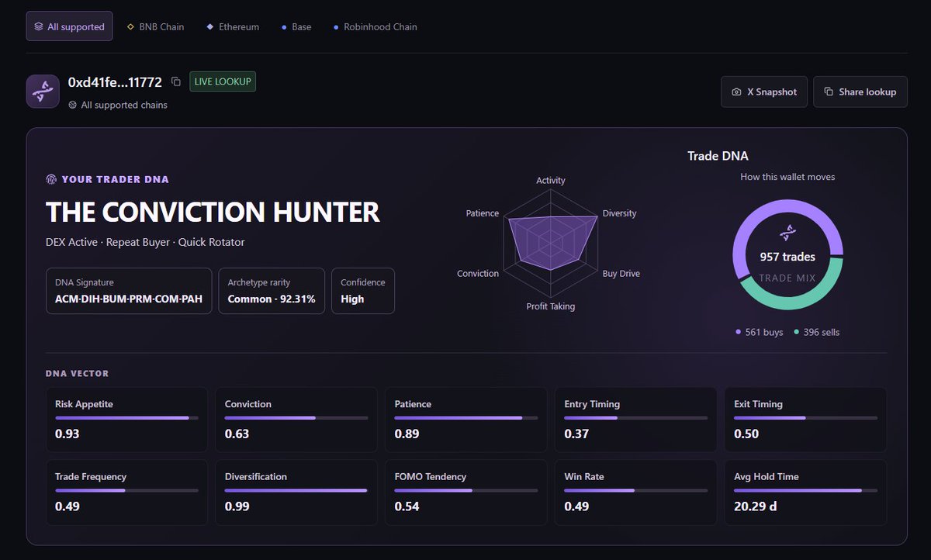The width and height of the screenshot is (931, 560).
Task: Click the Confidence High card
Action: point(363,291)
